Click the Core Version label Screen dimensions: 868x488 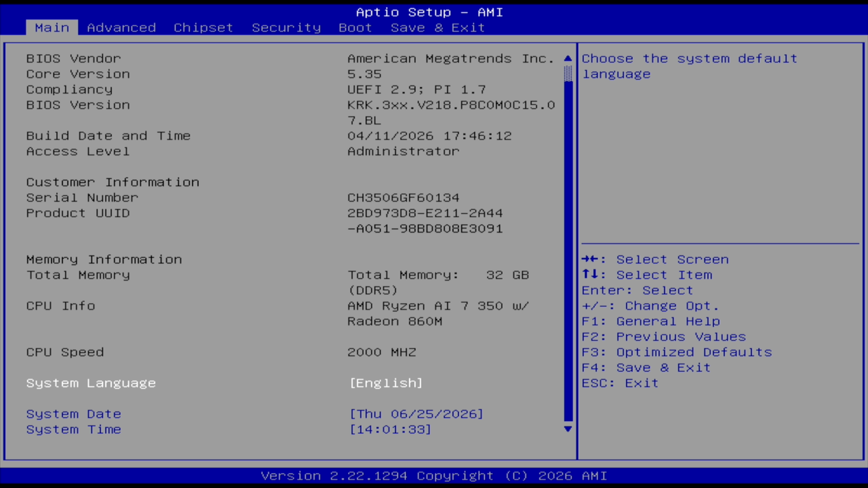pos(78,74)
